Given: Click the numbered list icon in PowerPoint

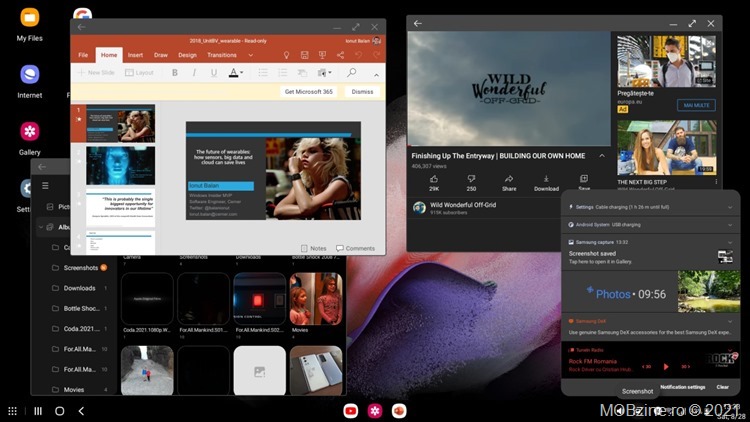Looking at the screenshot, I should click(283, 73).
